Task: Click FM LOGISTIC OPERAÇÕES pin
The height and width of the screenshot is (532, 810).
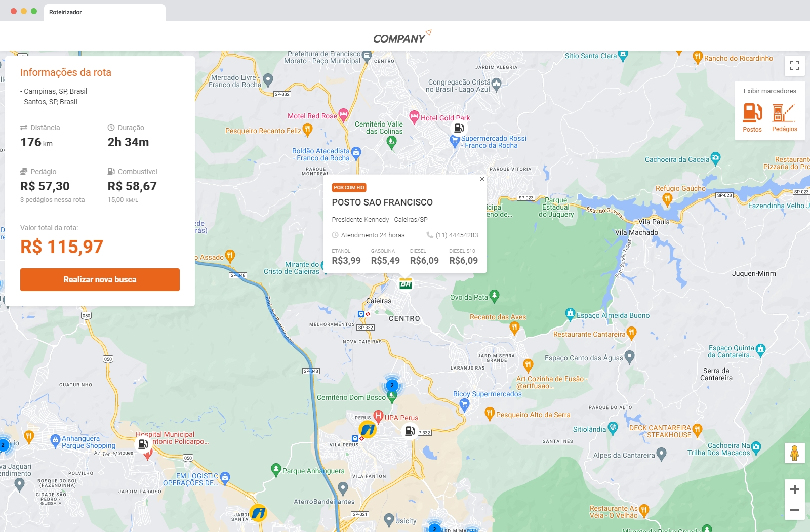Action: (225, 477)
